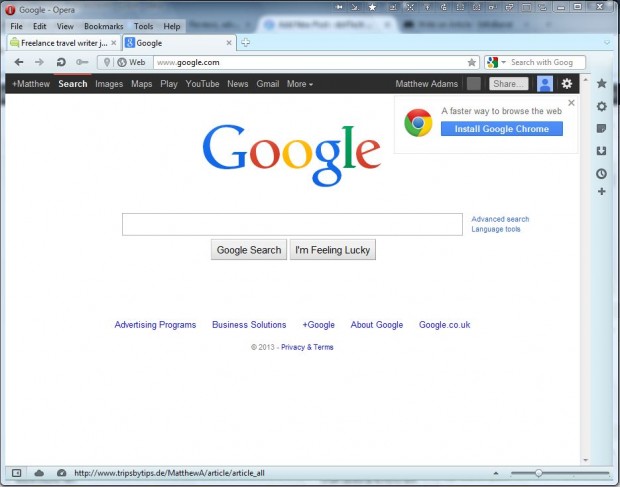The image size is (620, 487).
Task: Reload the page with the reload icon
Action: pos(61,62)
